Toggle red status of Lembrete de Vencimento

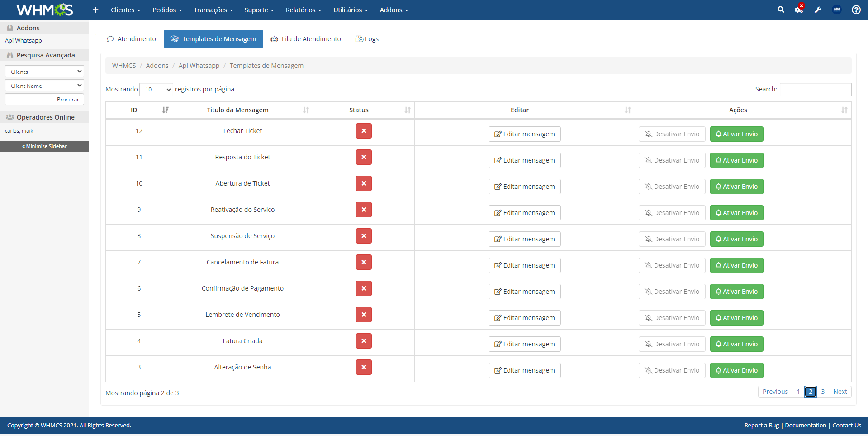point(364,315)
